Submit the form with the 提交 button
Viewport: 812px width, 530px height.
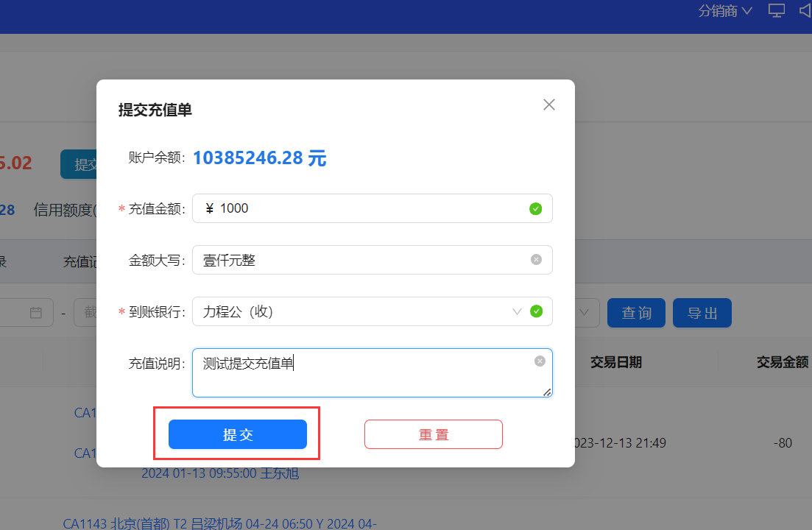pyautogui.click(x=238, y=434)
